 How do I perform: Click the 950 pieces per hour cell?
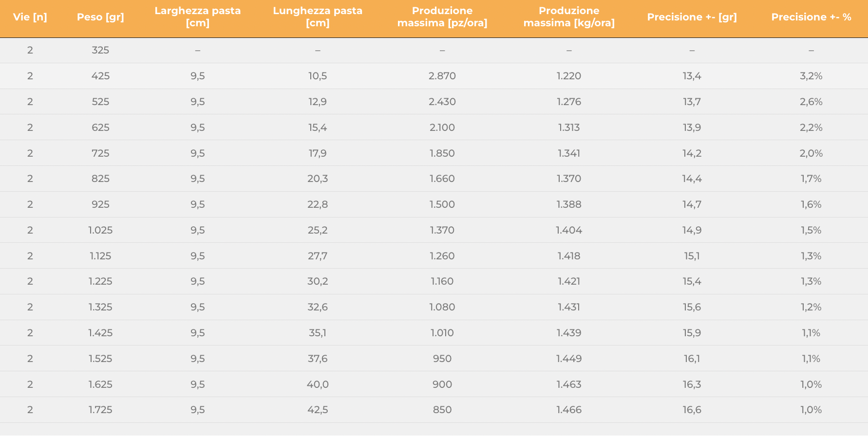coord(442,359)
